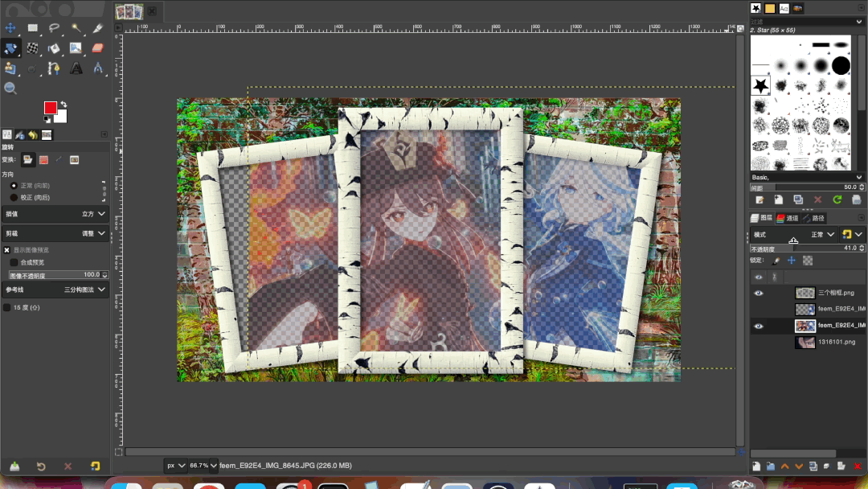Screen dimensions: 868x489
Task: Select the Rectangle Select tool
Action: (33, 27)
